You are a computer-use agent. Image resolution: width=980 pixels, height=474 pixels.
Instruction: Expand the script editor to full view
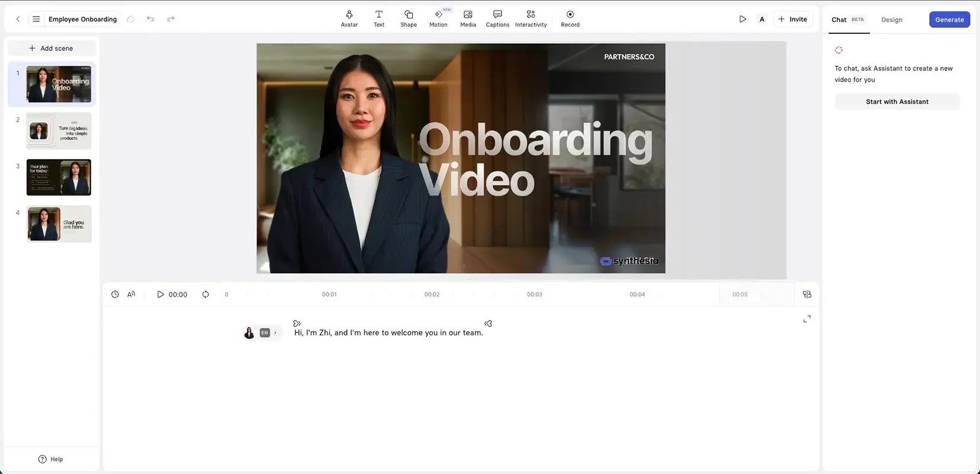pos(807,319)
